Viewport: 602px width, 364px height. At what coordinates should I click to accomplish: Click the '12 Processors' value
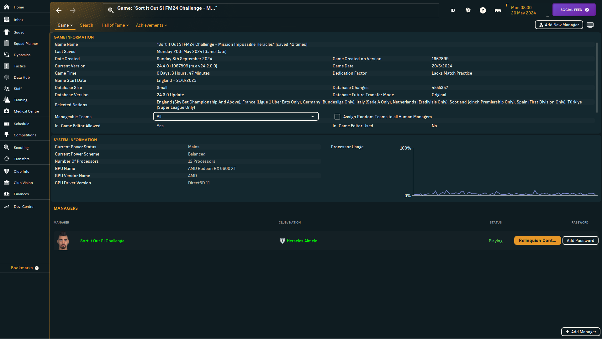202,161
